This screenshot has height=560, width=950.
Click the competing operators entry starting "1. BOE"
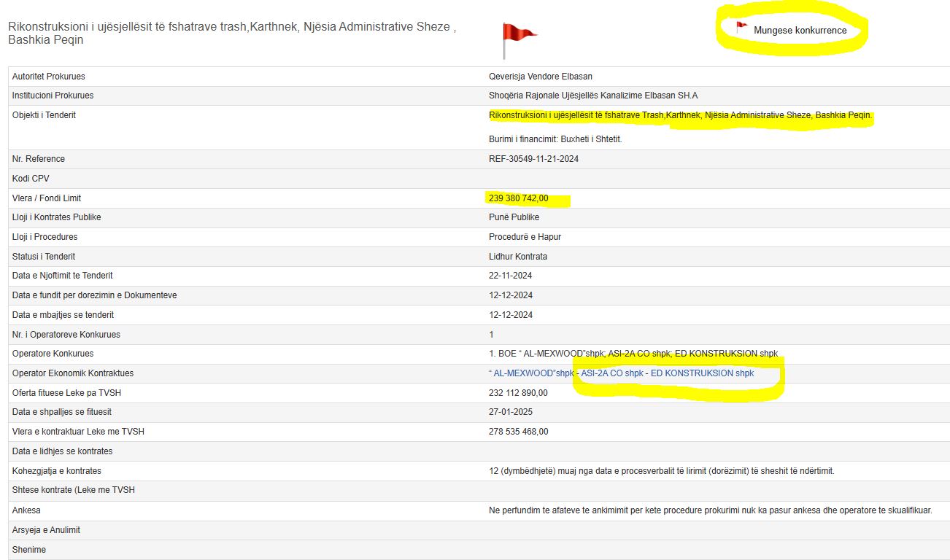point(633,354)
